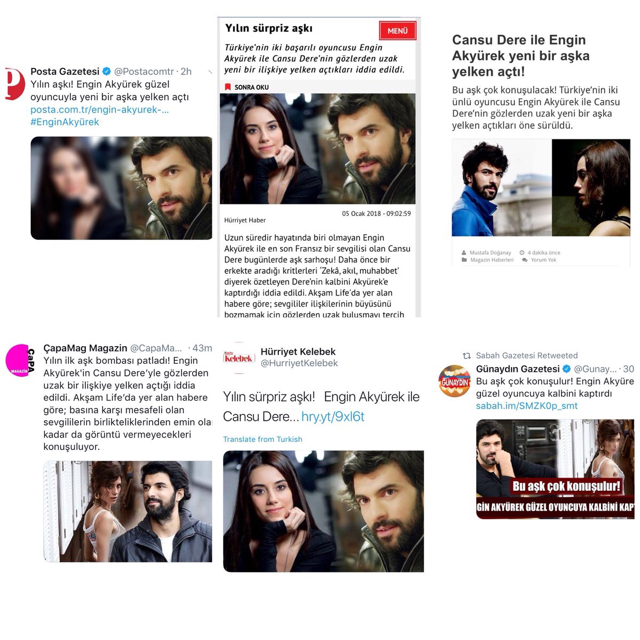The width and height of the screenshot is (640, 640).
Task: Click the Günaydın Gazetesi profile avatar
Action: tap(454, 381)
